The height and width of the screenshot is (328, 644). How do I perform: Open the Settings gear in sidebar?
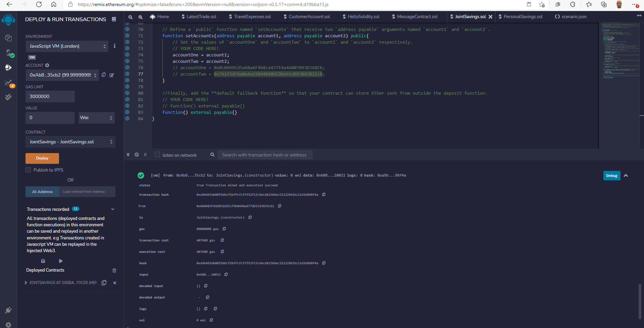8,325
